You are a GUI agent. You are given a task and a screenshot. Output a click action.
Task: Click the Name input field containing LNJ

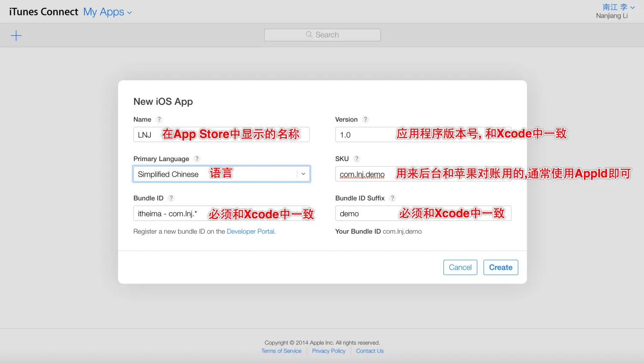222,134
